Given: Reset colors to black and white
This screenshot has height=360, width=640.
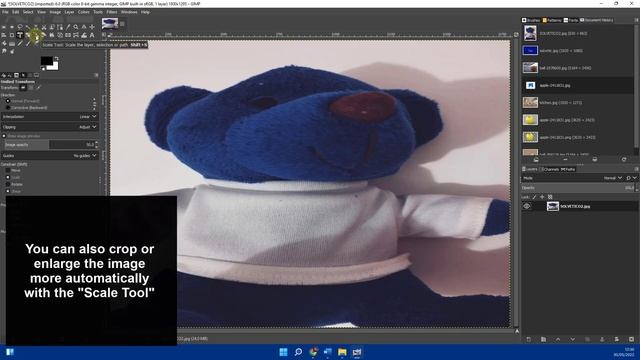Looking at the screenshot, I should 43,69.
